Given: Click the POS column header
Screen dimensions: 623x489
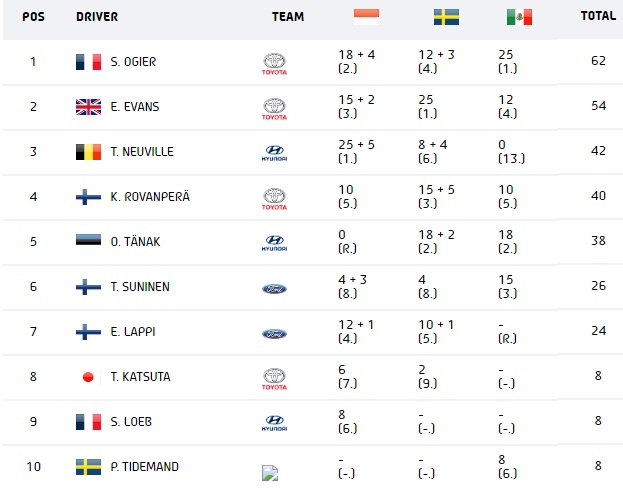Looking at the screenshot, I should 33,17.
